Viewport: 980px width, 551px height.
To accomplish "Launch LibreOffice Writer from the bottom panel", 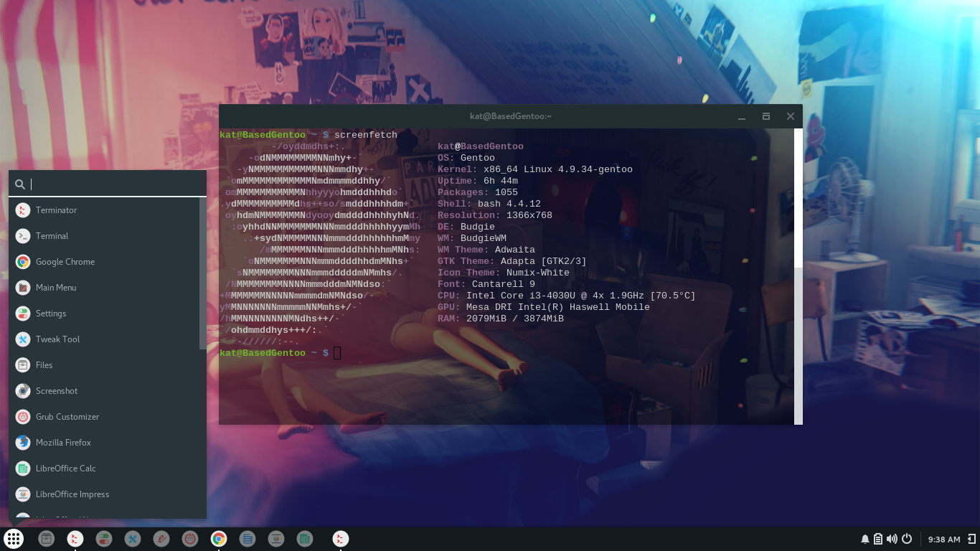I will (x=248, y=539).
